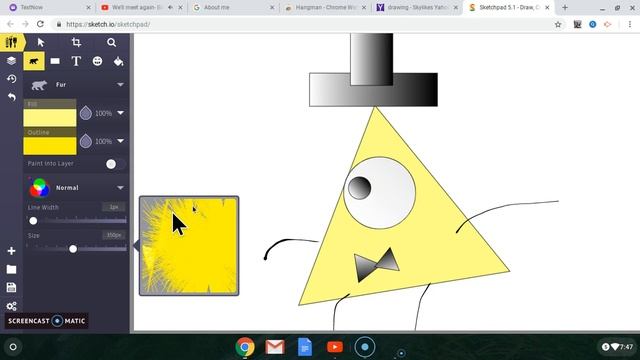640x360 pixels.
Task: Switch to the Hangman Chrome tab
Action: click(325, 7)
